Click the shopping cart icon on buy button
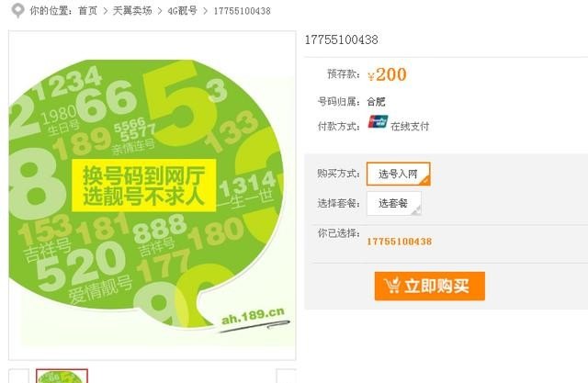 click(392, 286)
